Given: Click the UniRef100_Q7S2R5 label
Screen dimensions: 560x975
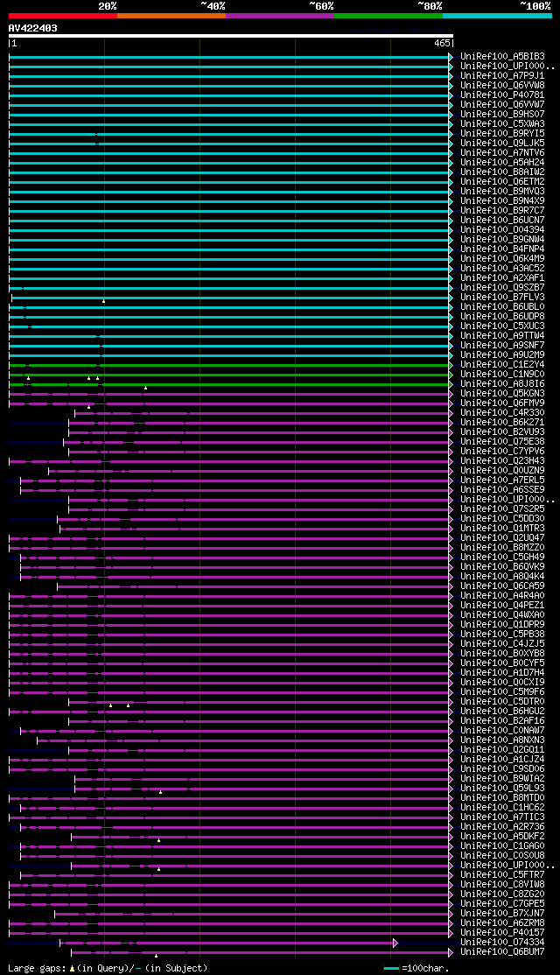Looking at the screenshot, I should (x=503, y=509).
